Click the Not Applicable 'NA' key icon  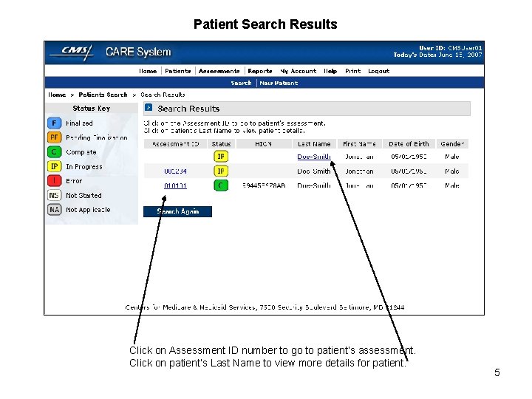54,210
